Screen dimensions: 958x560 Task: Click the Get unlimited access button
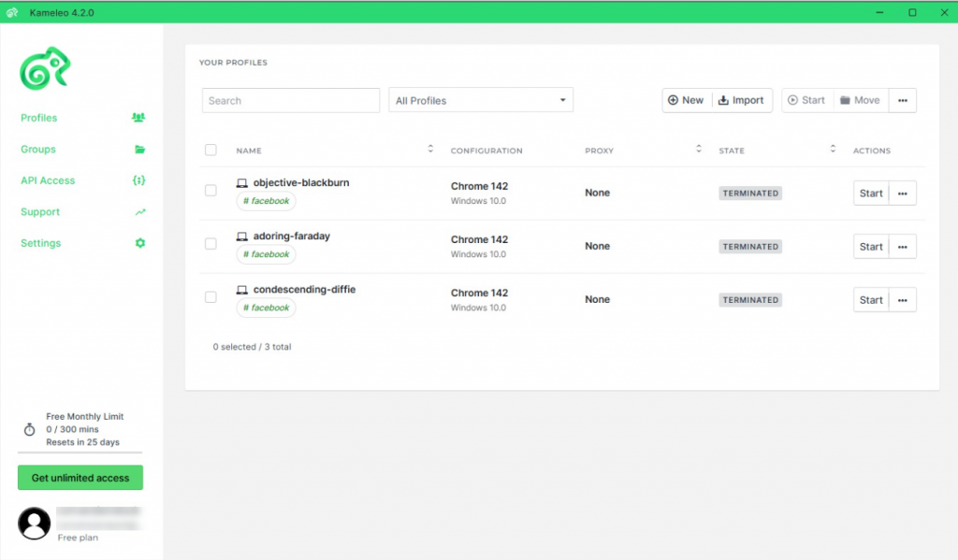coord(80,478)
